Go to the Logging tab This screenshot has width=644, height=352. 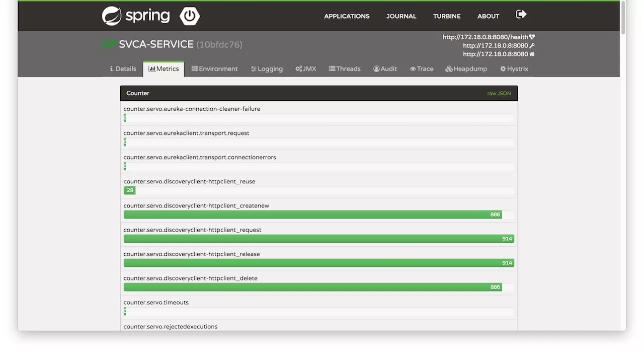pos(267,69)
